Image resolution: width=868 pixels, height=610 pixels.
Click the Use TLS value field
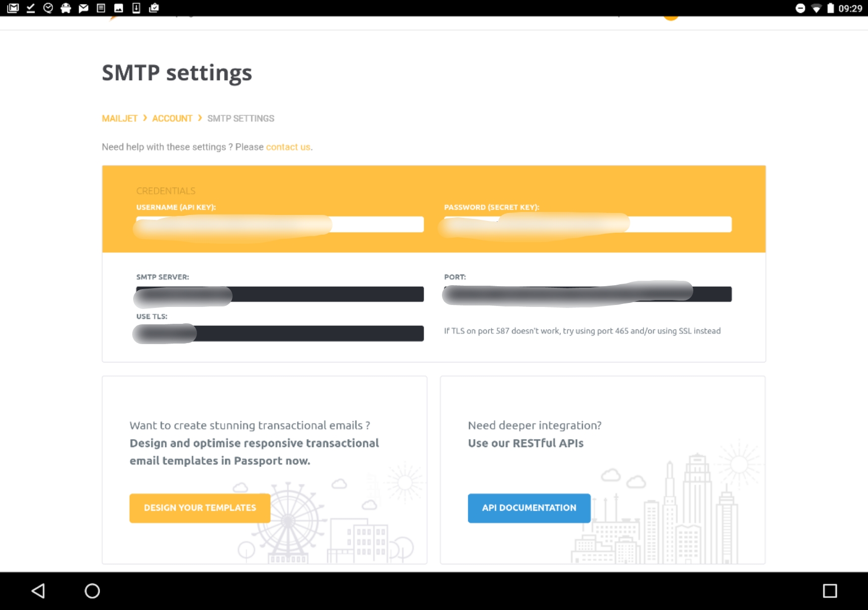point(280,333)
